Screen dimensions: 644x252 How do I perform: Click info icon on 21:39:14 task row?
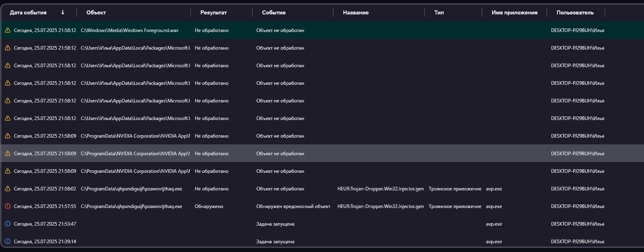pos(8,242)
